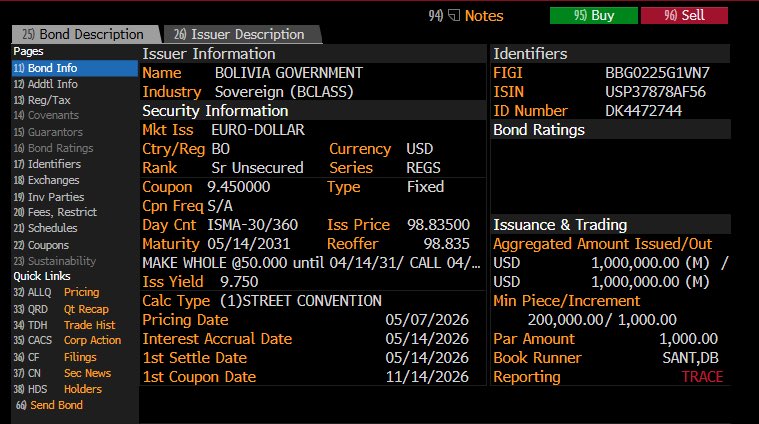Image resolution: width=759 pixels, height=424 pixels.
Task: Open the Bond Ratings page in sidebar
Action: pos(53,148)
